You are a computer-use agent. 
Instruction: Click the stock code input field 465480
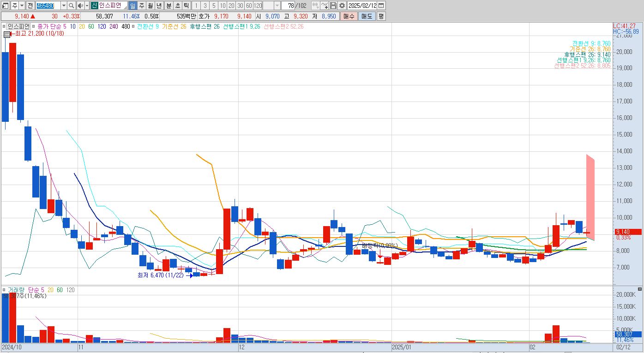point(48,6)
